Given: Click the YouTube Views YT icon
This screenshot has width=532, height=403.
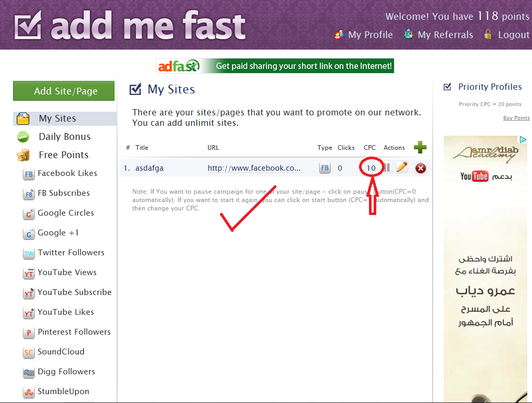Looking at the screenshot, I should coord(29,273).
